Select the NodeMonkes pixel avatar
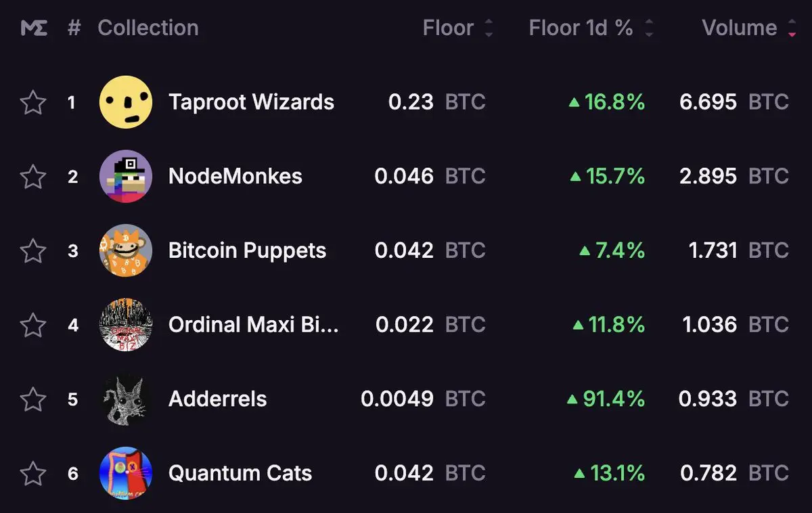 [x=126, y=176]
